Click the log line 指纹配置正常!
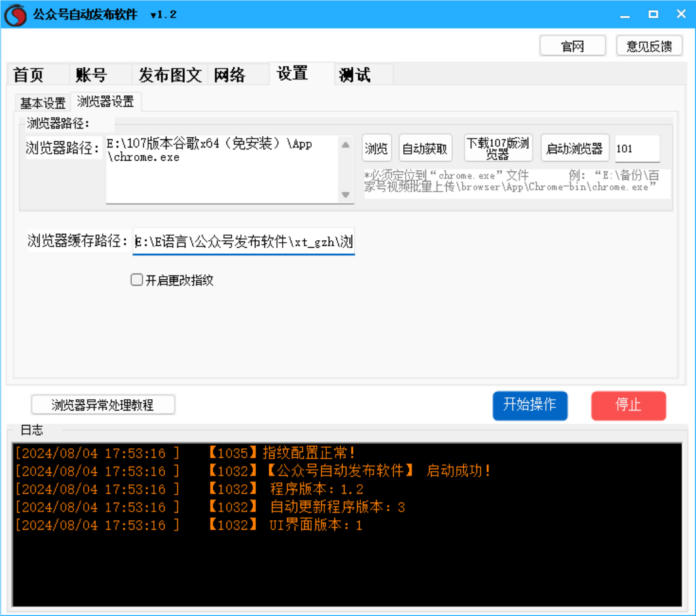This screenshot has height=616, width=696. pos(185,453)
